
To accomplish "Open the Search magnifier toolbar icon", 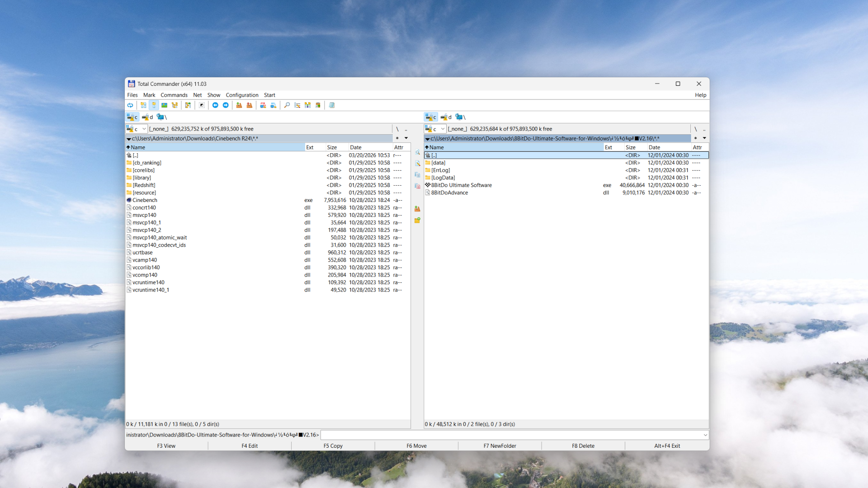I will [287, 105].
